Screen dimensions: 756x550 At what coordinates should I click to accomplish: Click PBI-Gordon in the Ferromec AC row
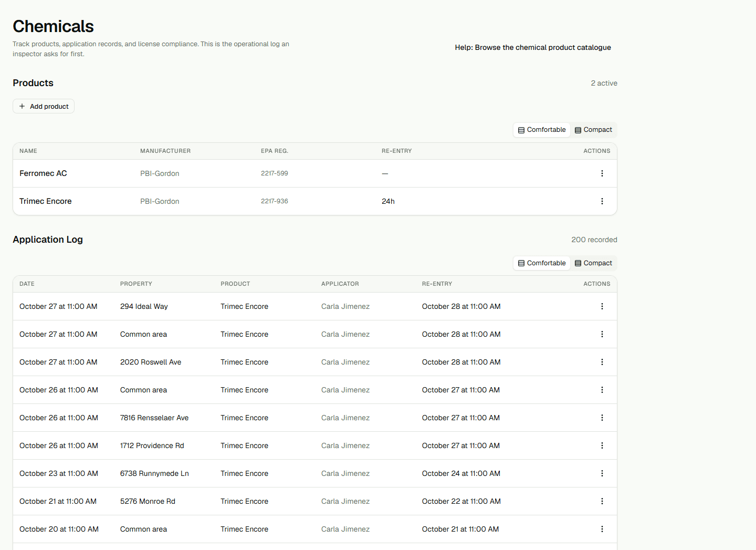point(160,173)
